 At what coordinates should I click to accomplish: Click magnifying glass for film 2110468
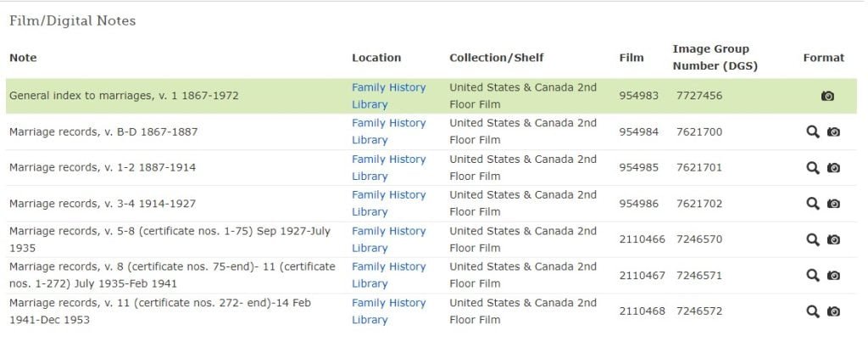pos(812,311)
